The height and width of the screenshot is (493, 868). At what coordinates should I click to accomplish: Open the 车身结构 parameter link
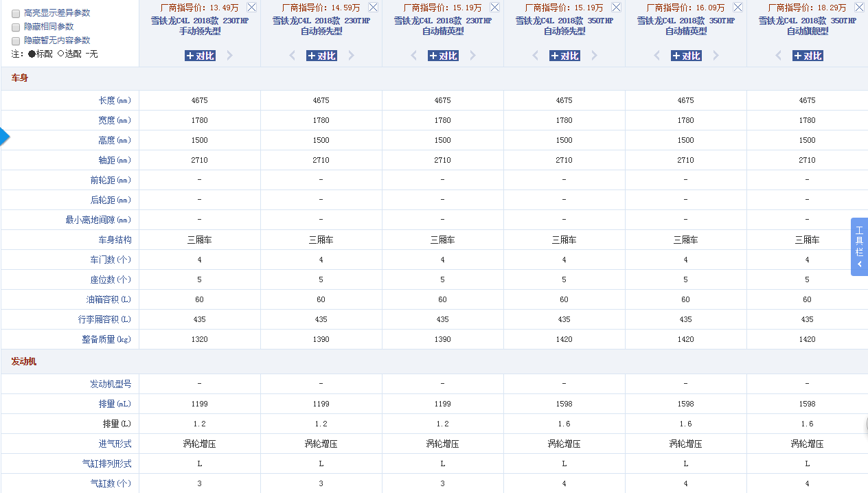pyautogui.click(x=115, y=240)
